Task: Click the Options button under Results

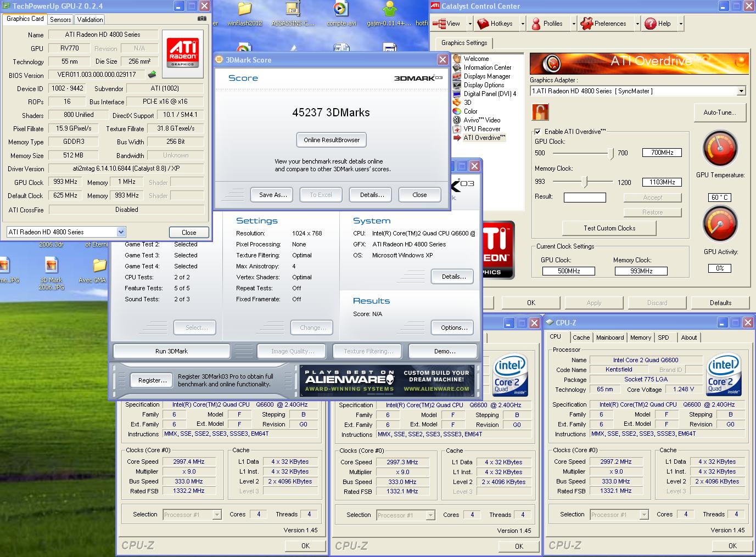Action: pyautogui.click(x=454, y=328)
